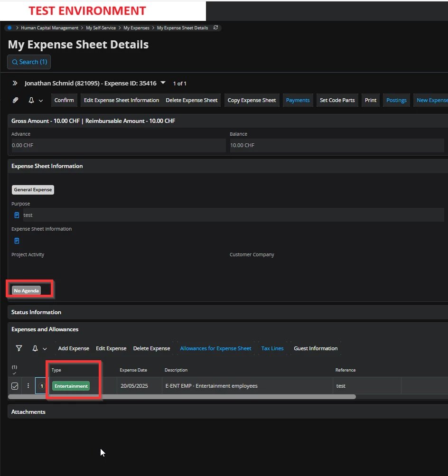
Task: Click the Entertainment type badge
Action: pyautogui.click(x=71, y=386)
